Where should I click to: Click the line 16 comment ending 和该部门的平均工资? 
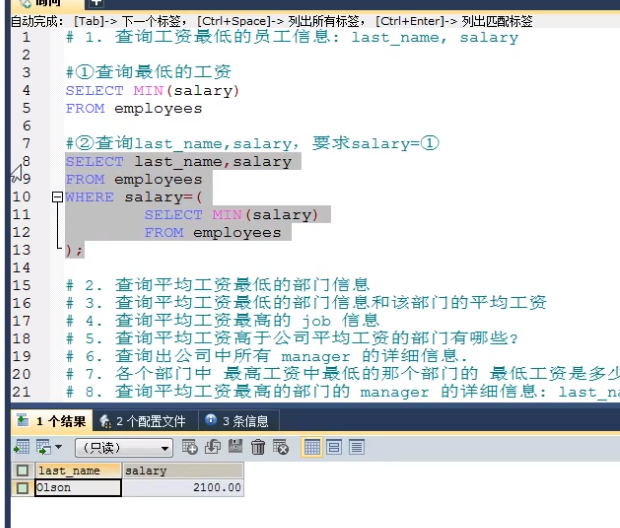pyautogui.click(x=306, y=303)
